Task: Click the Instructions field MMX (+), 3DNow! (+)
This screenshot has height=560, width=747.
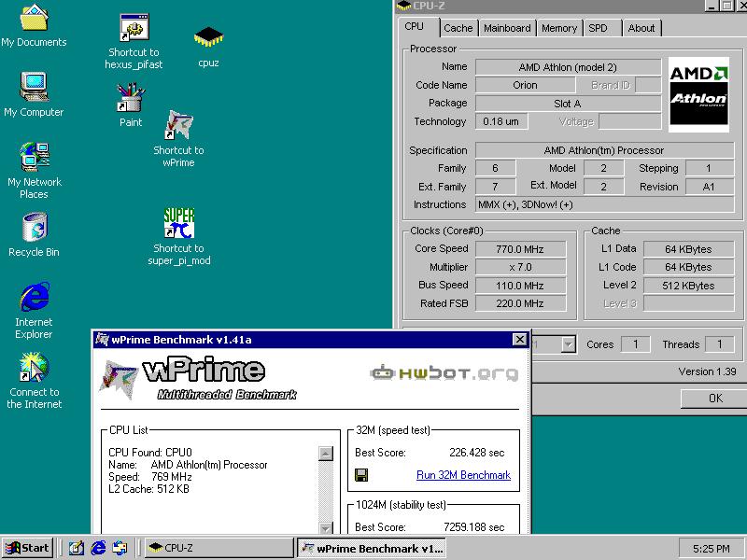Action: click(x=604, y=204)
